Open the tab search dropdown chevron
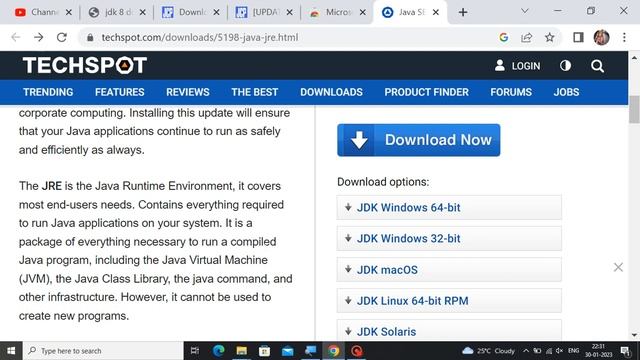The width and height of the screenshot is (640, 360). click(525, 11)
